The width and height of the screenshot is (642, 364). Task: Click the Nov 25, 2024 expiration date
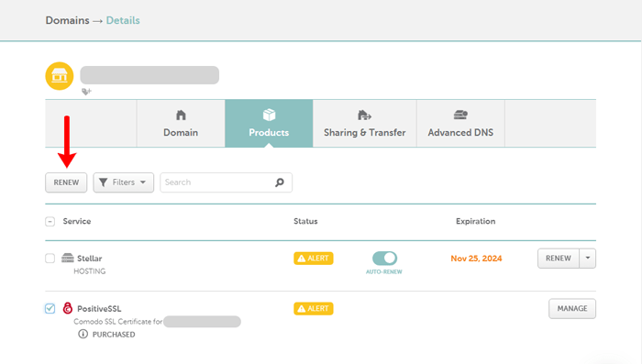coord(476,259)
